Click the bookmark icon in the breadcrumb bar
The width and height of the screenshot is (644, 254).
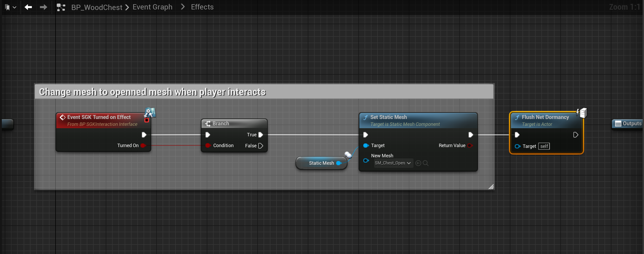7,7
